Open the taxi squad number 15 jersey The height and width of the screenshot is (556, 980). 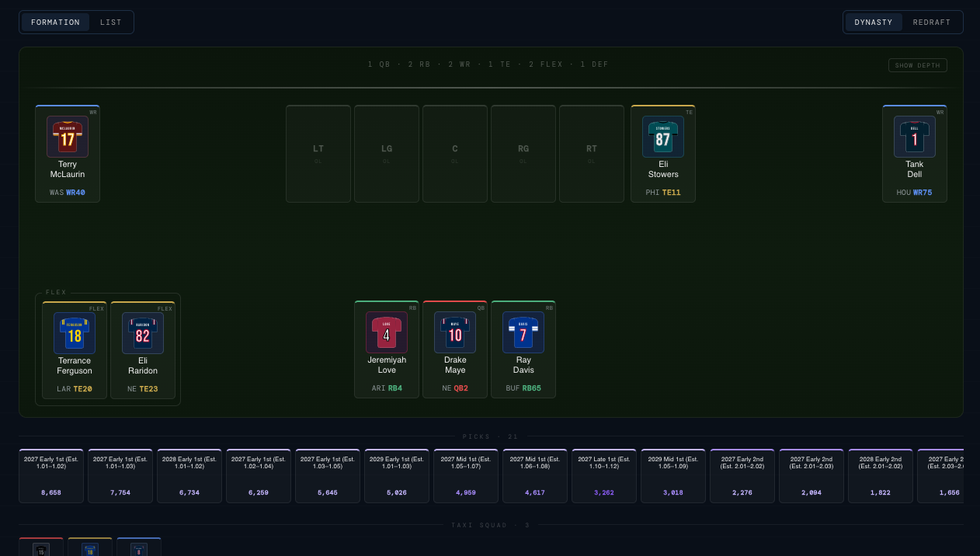coord(41,549)
